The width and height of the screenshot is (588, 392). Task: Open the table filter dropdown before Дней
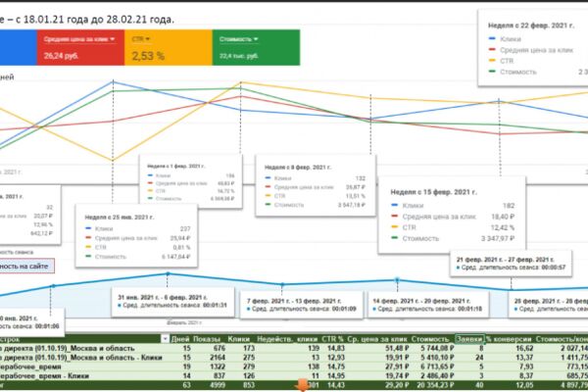coord(165,339)
